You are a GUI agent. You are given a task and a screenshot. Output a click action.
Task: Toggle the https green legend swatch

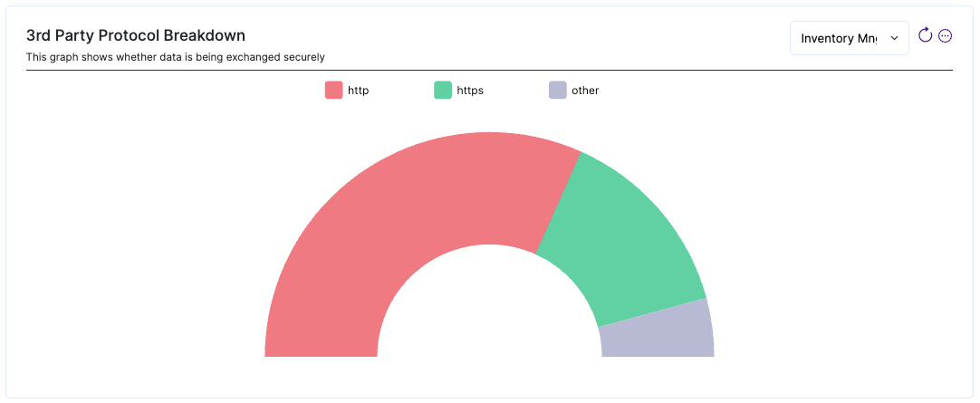click(x=443, y=90)
